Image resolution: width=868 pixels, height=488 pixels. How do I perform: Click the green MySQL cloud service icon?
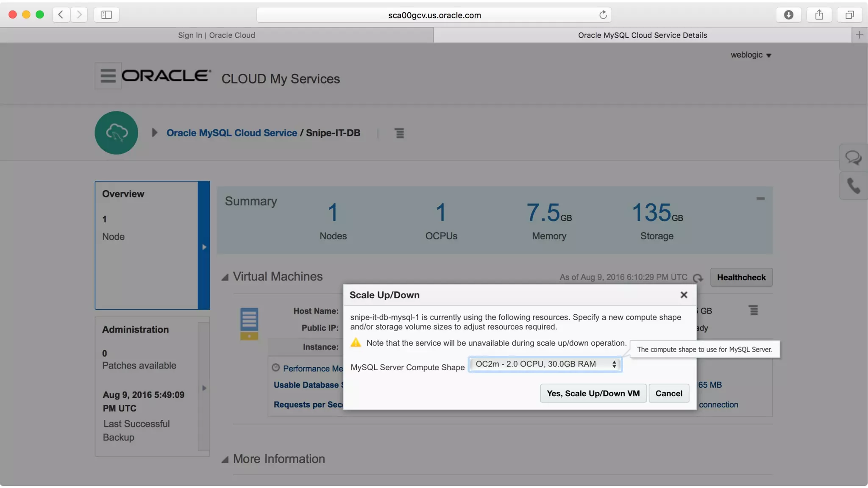[x=116, y=133]
